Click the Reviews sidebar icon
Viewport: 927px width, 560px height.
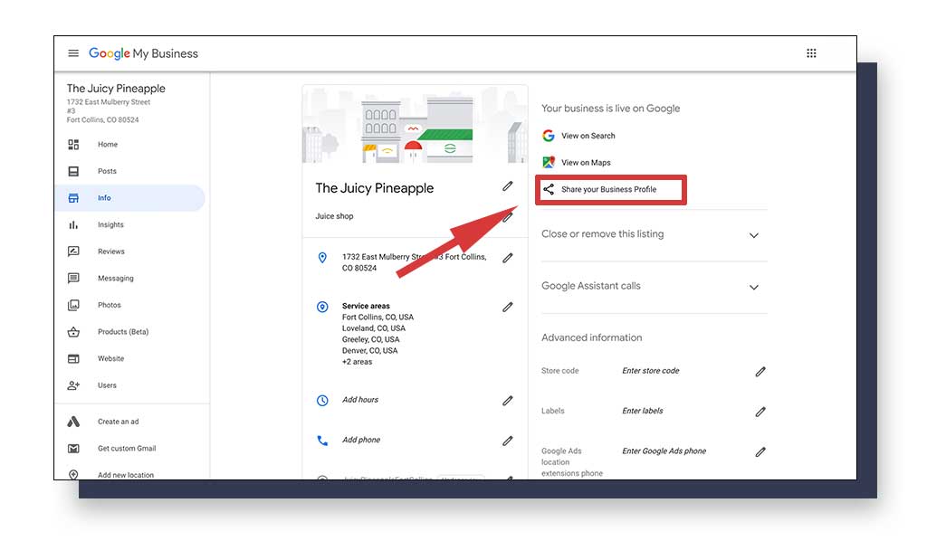coord(73,252)
